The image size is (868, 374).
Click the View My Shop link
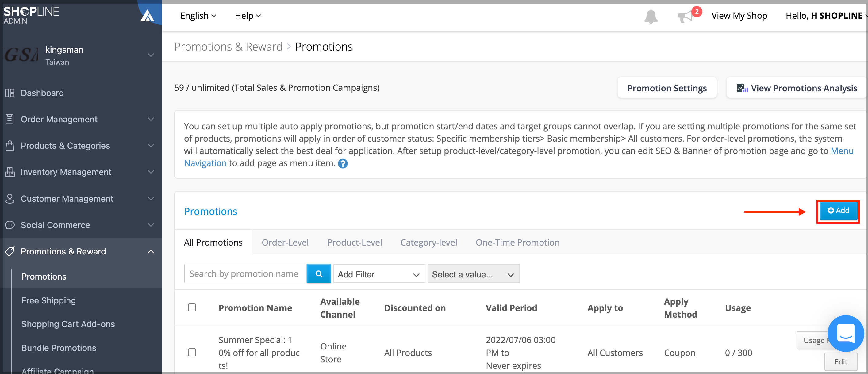739,16
